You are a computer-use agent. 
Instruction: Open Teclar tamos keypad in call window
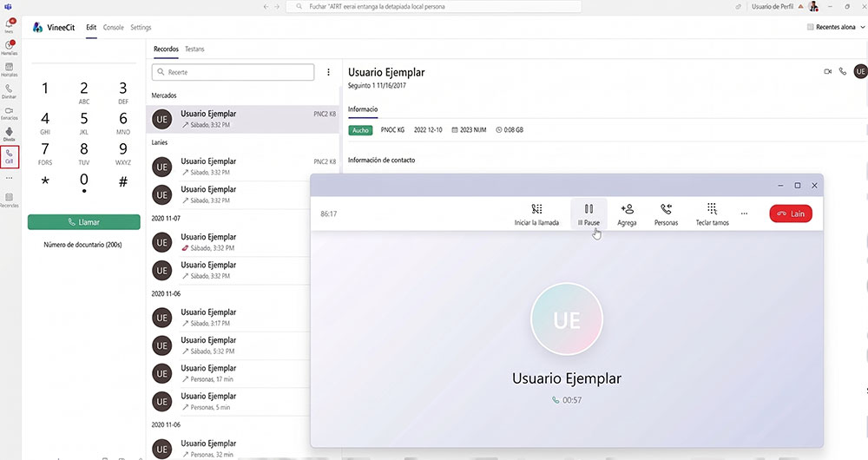point(712,214)
